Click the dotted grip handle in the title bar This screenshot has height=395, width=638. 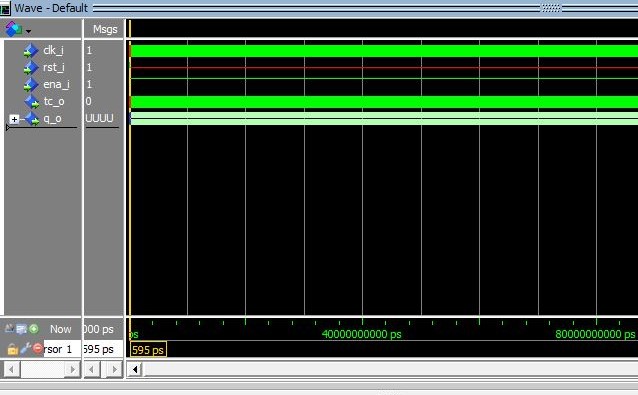click(x=551, y=8)
